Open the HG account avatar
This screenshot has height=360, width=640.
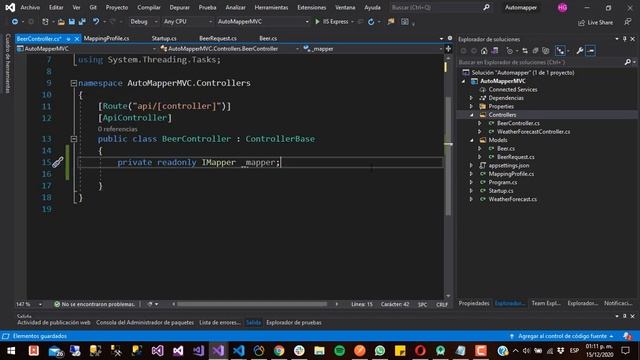tap(562, 7)
